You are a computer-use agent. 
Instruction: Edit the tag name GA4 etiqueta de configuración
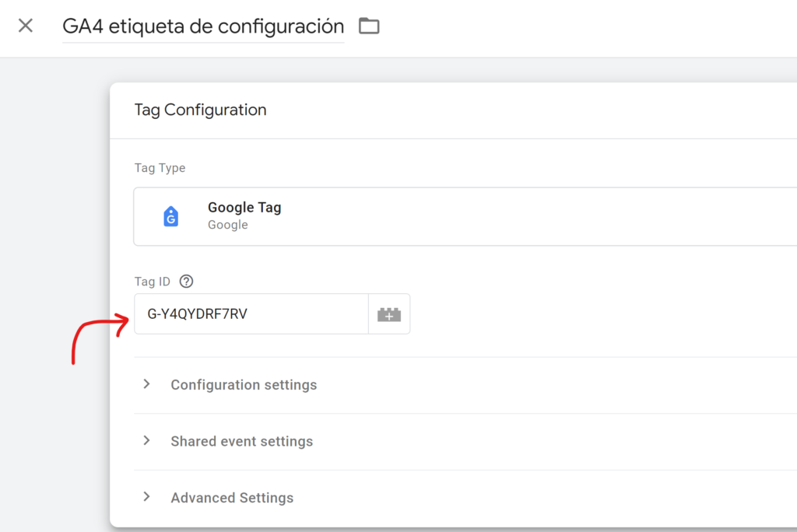click(x=203, y=26)
